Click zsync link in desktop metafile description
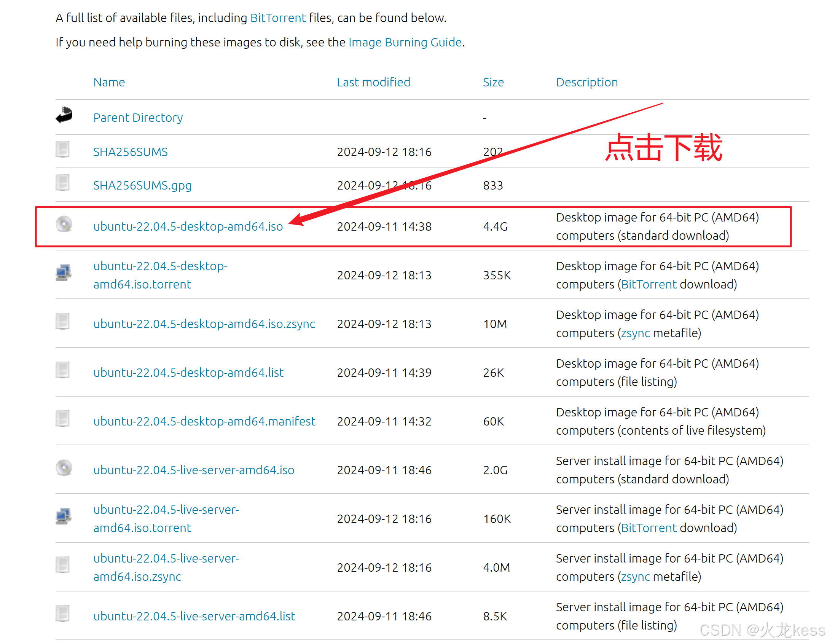827x644 pixels. coord(635,333)
